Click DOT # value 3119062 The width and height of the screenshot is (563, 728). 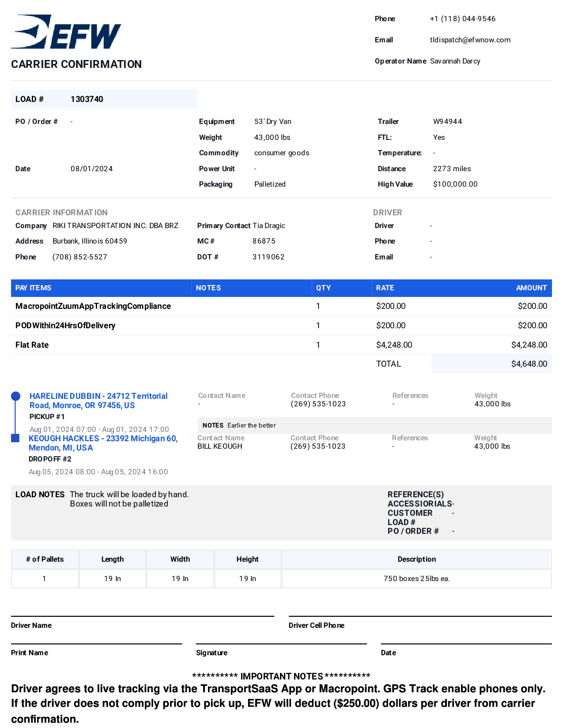[268, 257]
